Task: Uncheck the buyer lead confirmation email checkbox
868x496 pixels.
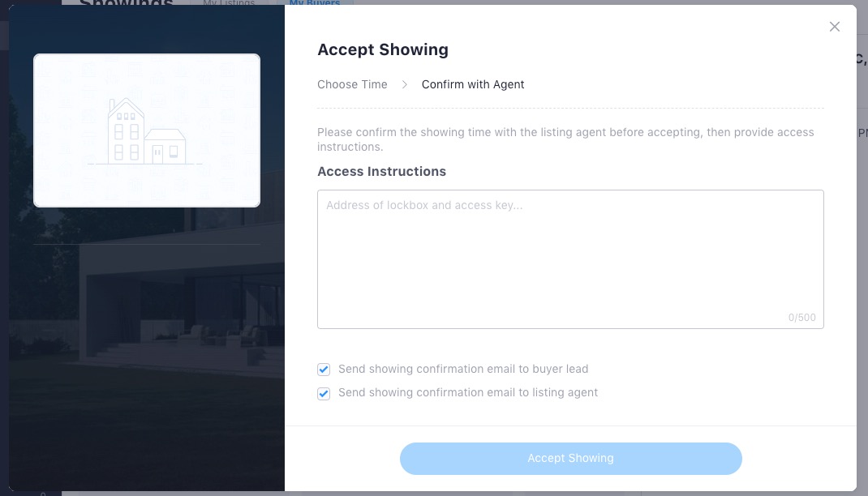Action: click(x=324, y=370)
